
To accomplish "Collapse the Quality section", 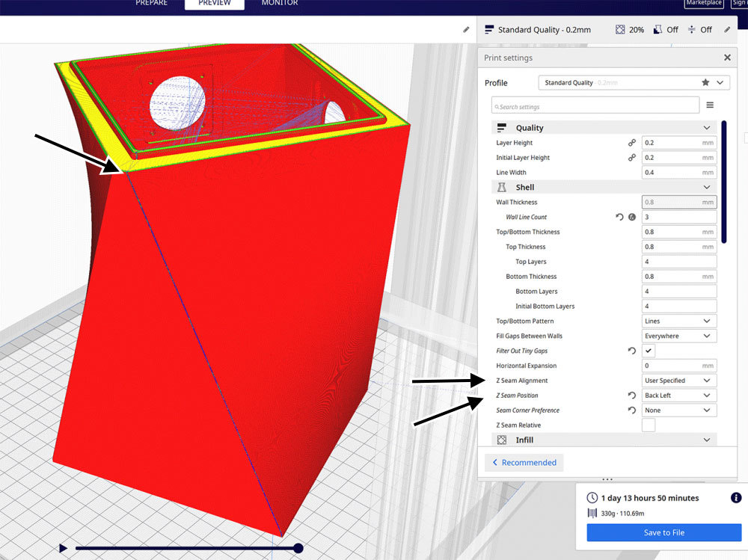I will (707, 128).
